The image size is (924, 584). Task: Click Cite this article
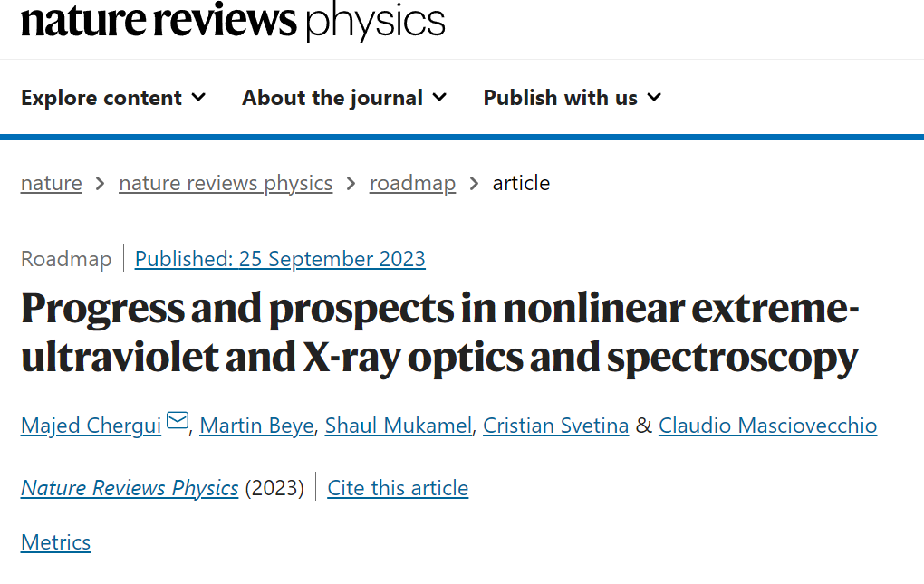(x=398, y=488)
